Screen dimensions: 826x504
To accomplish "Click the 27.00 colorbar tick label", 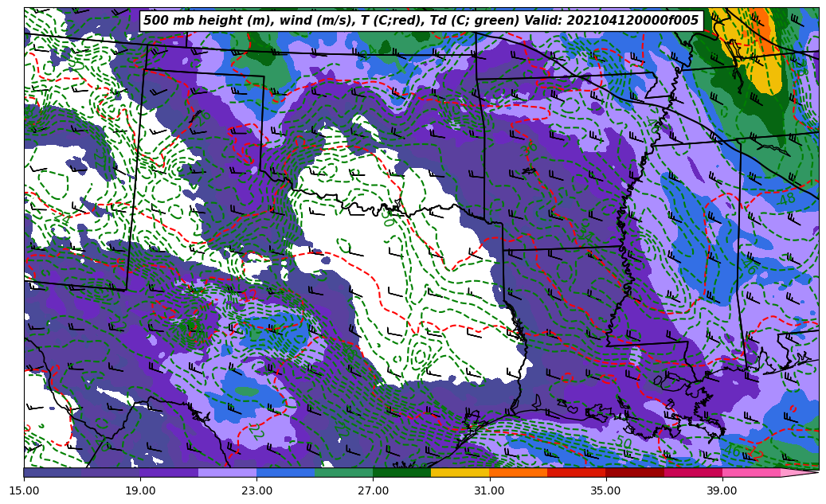I will [x=373, y=491].
